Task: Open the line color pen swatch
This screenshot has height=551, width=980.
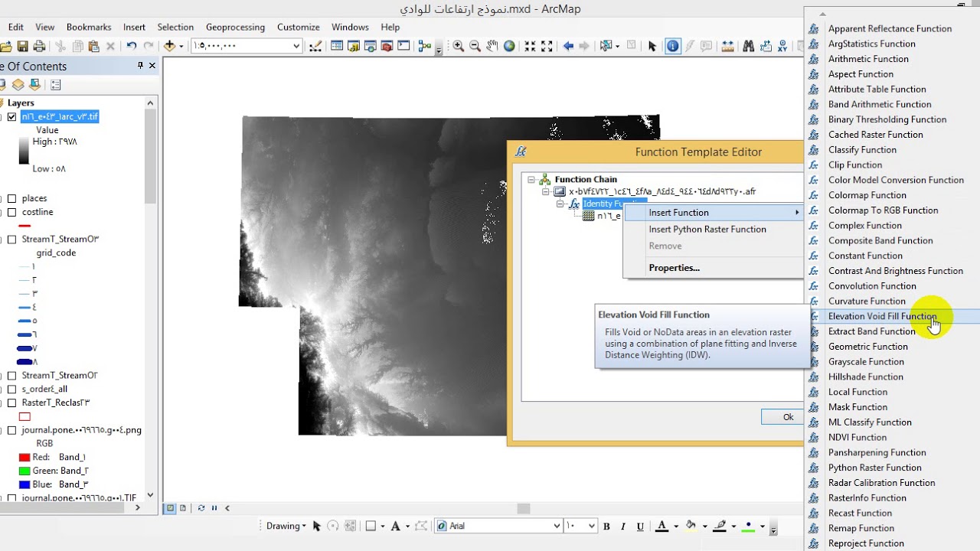Action: coord(720,526)
